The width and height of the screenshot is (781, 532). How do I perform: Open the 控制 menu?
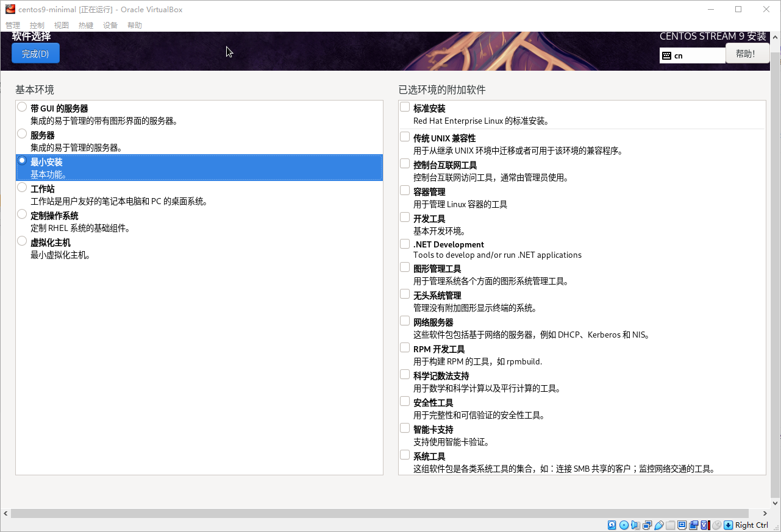pos(37,25)
